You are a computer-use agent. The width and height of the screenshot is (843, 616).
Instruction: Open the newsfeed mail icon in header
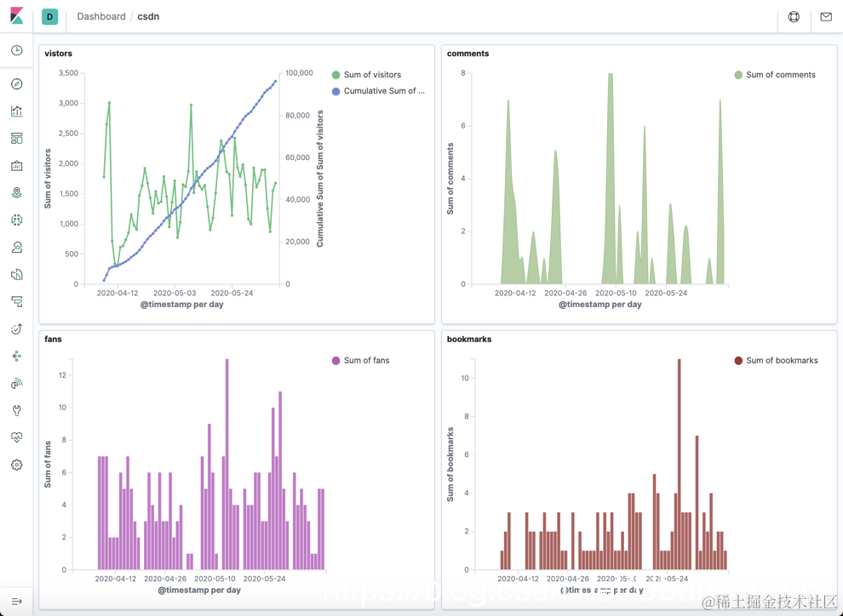click(x=826, y=17)
